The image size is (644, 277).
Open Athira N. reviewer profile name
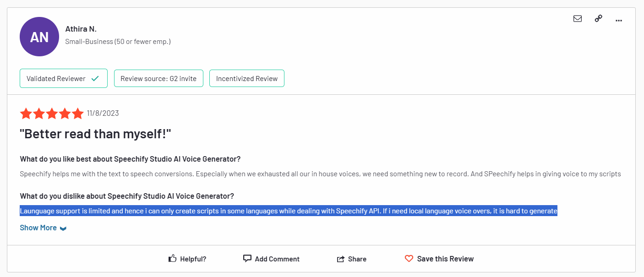[81, 29]
